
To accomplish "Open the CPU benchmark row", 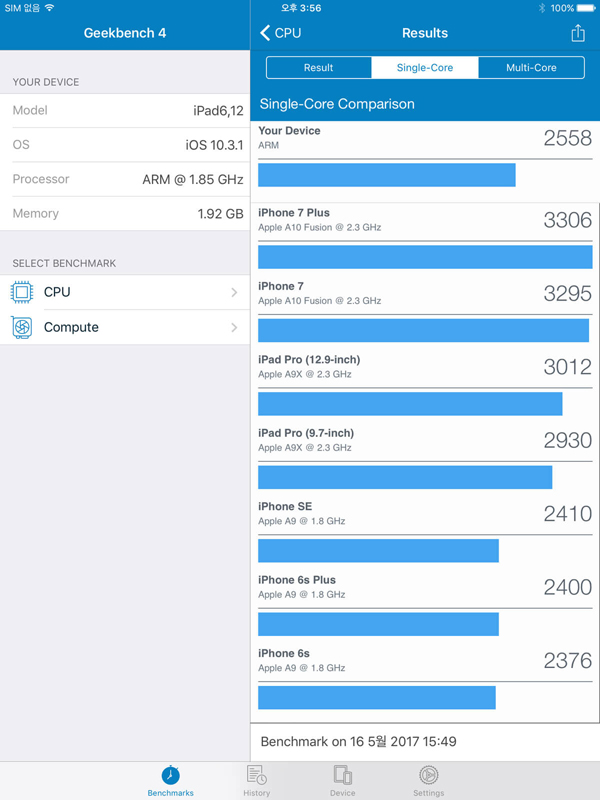I will pyautogui.click(x=125, y=292).
